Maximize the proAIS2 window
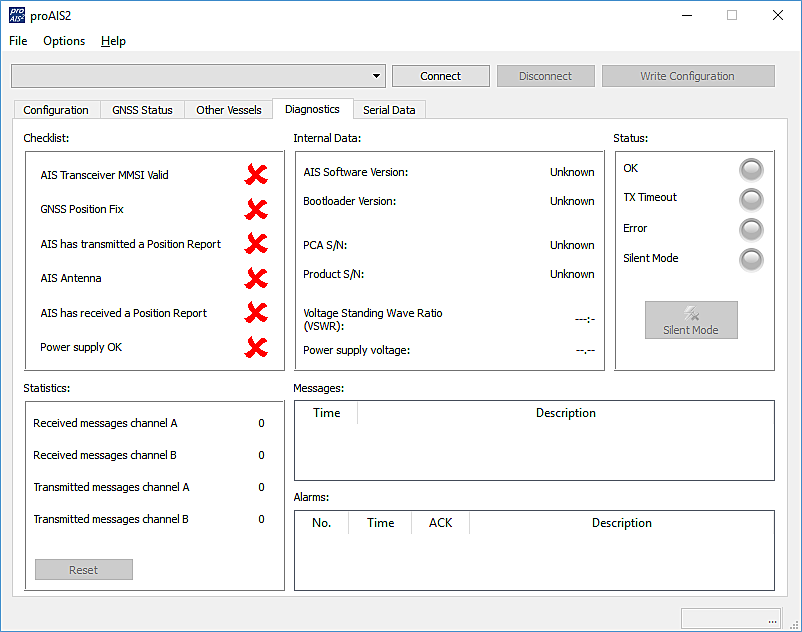 click(732, 15)
